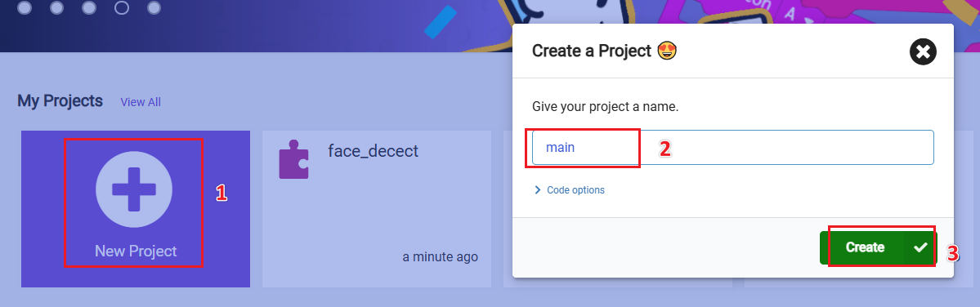This screenshot has height=307, width=980.
Task: Close the Create a Project dialog
Action: click(x=923, y=51)
